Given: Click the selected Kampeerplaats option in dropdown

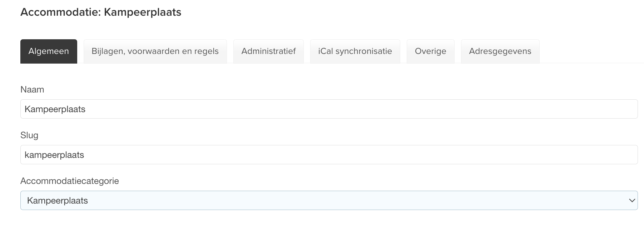Looking at the screenshot, I should coord(58,201).
